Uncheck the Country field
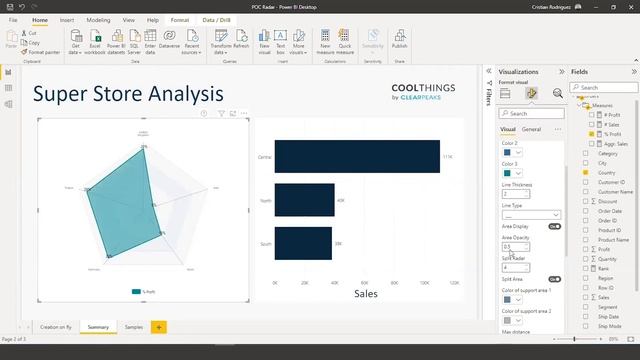Image resolution: width=640 pixels, height=360 pixels. tap(586, 173)
